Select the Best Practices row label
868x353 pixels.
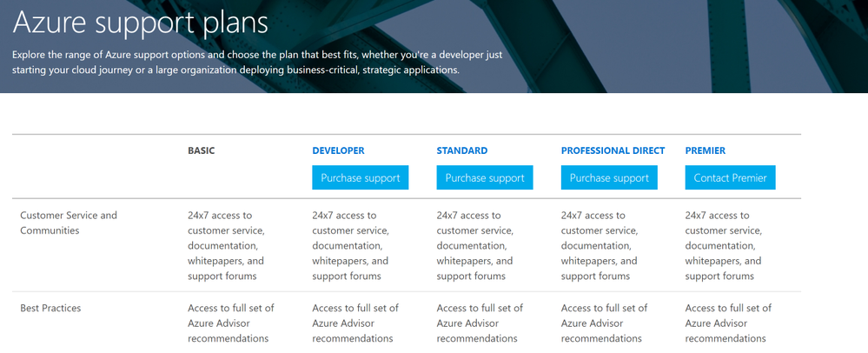click(x=50, y=308)
